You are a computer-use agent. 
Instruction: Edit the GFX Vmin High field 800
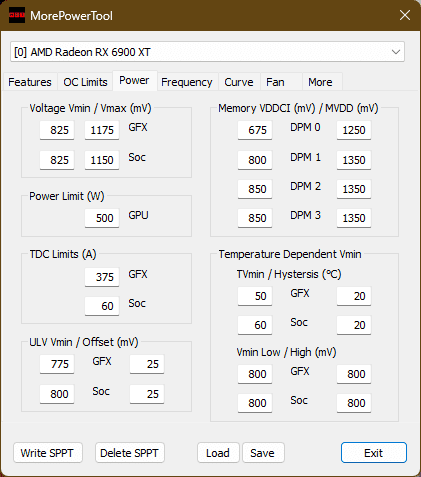354,374
